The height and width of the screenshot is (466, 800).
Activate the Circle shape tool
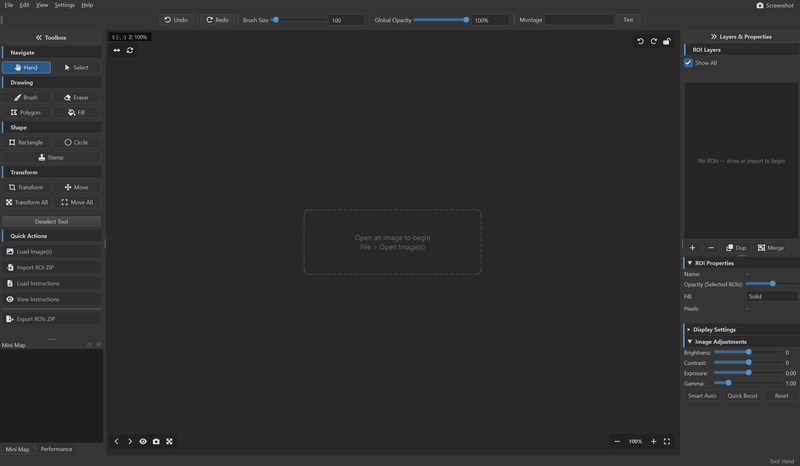[76, 143]
